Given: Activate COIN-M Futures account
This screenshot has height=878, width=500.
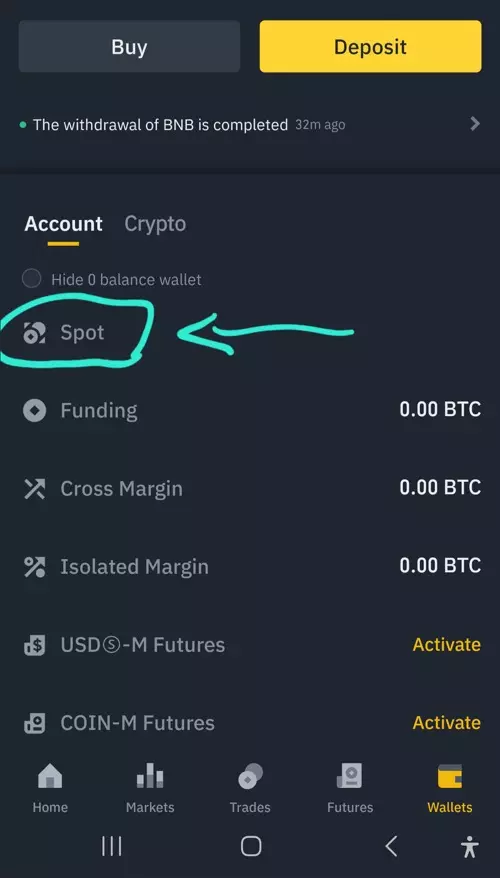Looking at the screenshot, I should click(x=446, y=722).
